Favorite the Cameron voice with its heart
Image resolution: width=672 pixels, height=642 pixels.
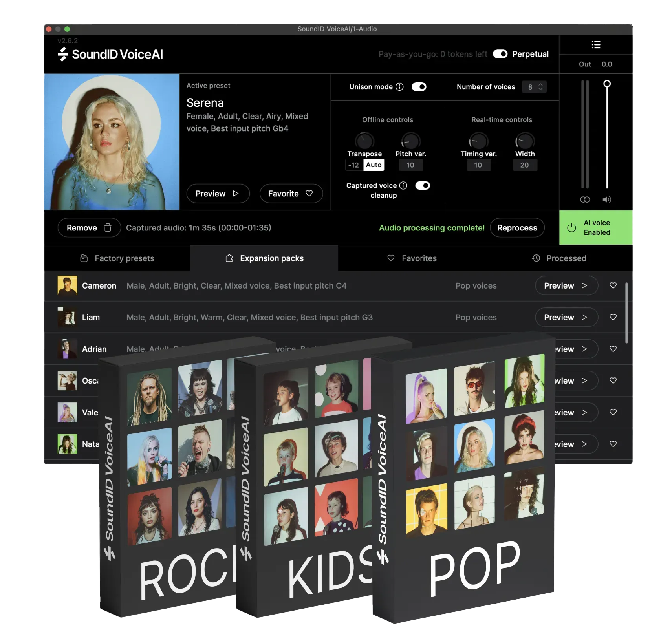point(613,285)
